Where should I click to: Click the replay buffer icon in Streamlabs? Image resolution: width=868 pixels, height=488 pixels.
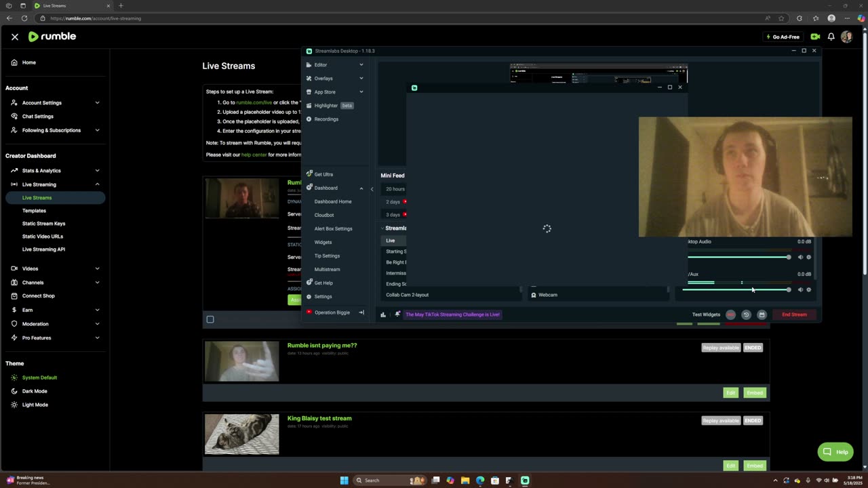(746, 314)
